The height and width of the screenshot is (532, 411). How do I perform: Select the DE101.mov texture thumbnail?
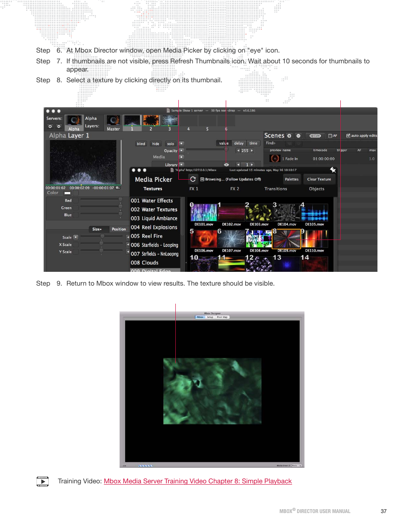(x=204, y=213)
